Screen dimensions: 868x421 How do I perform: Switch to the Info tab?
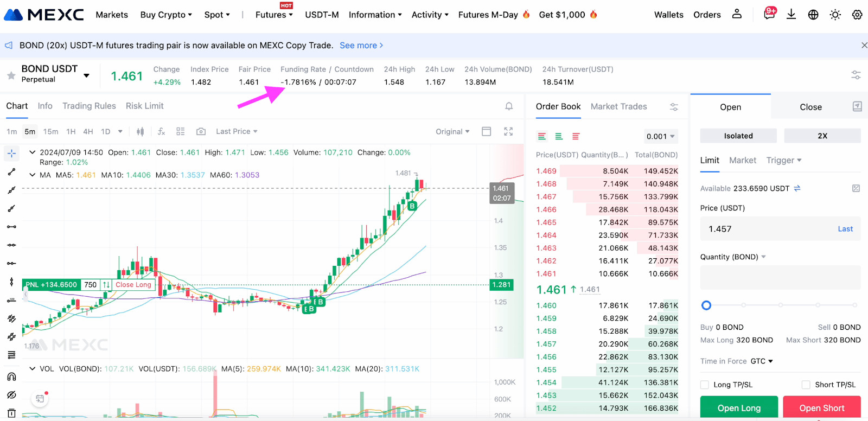pyautogui.click(x=45, y=106)
